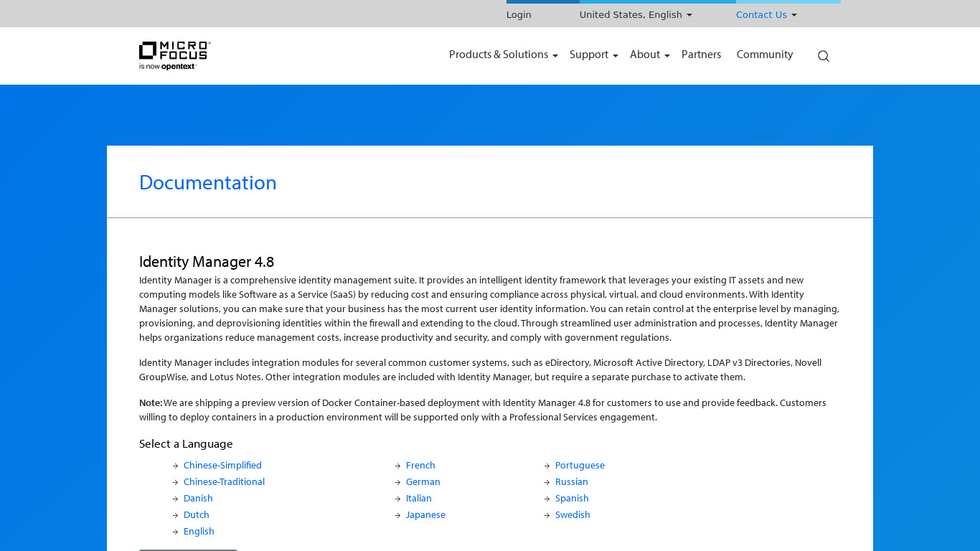Image resolution: width=980 pixels, height=551 pixels.
Task: Open United States, English region selector
Action: (636, 15)
